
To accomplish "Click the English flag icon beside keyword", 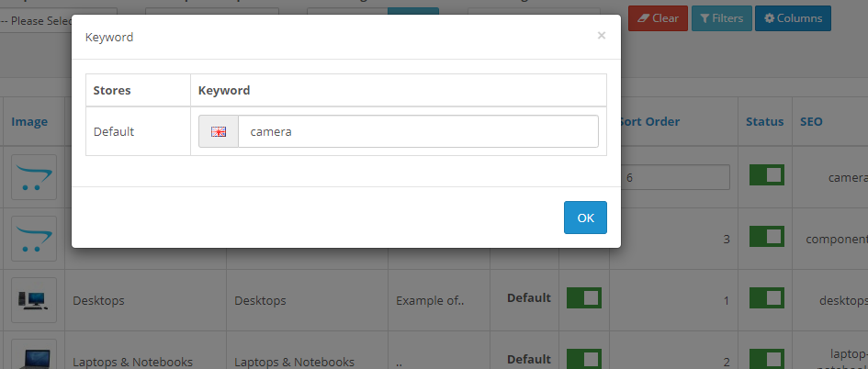I will coord(219,131).
